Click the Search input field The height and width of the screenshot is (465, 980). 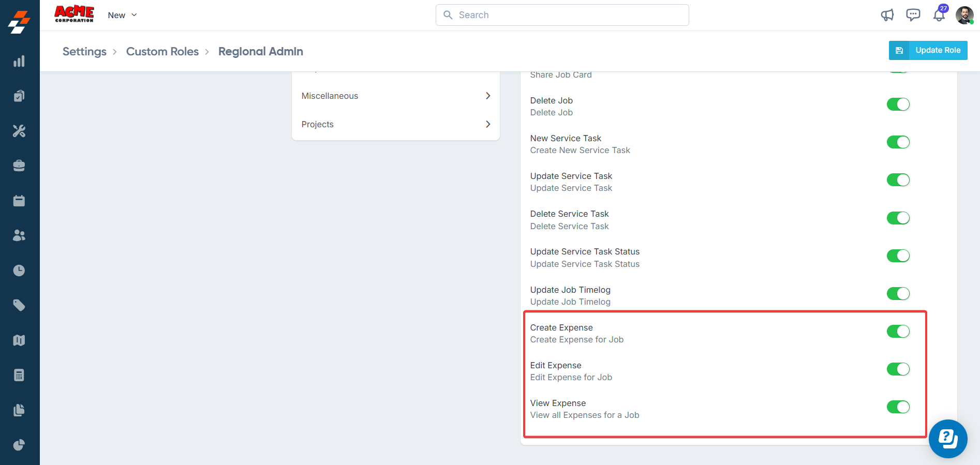562,15
